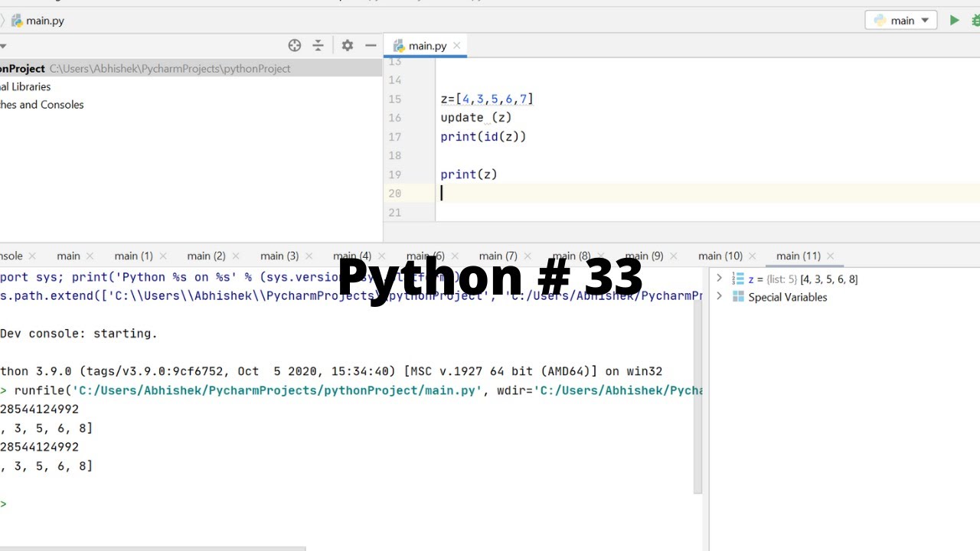Viewport: 980px width, 551px height.
Task: Click the update (z) code line
Action: point(475,118)
